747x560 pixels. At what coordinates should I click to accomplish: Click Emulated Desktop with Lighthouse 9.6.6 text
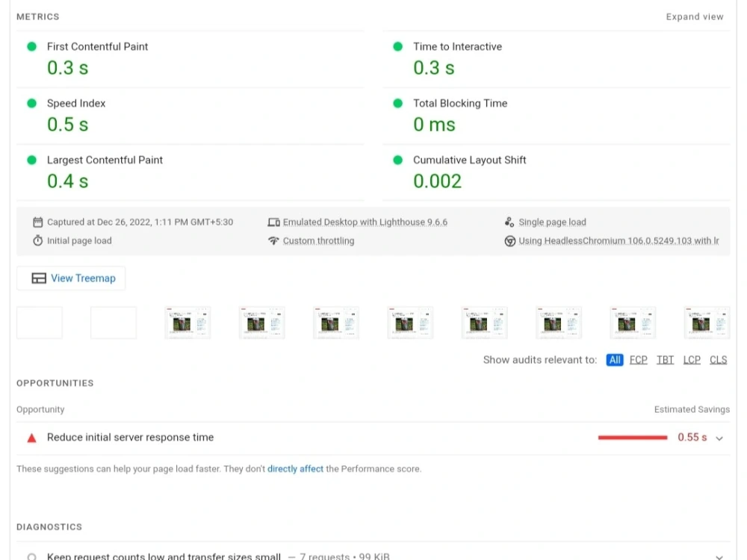tap(365, 222)
